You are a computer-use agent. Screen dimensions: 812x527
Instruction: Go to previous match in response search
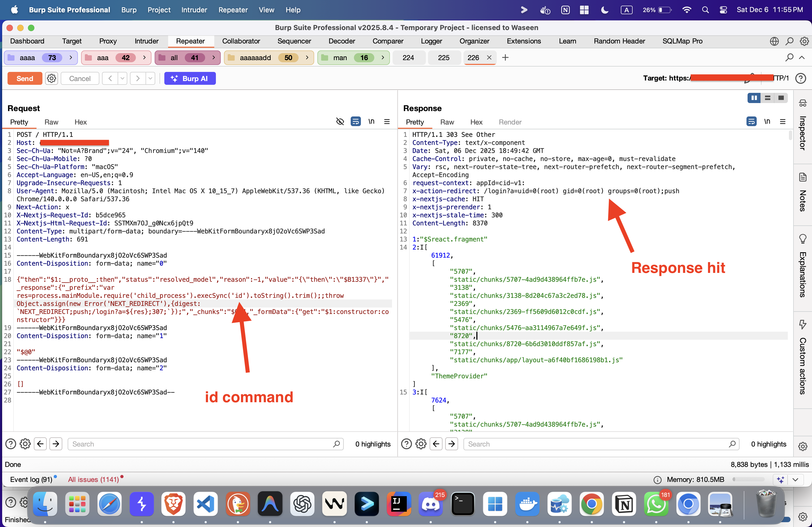point(436,444)
